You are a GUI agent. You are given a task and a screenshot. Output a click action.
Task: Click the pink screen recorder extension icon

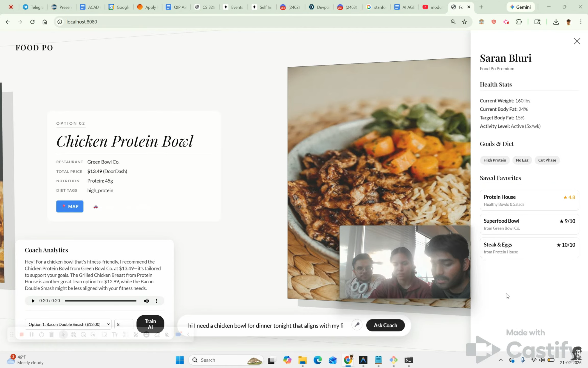tap(506, 22)
